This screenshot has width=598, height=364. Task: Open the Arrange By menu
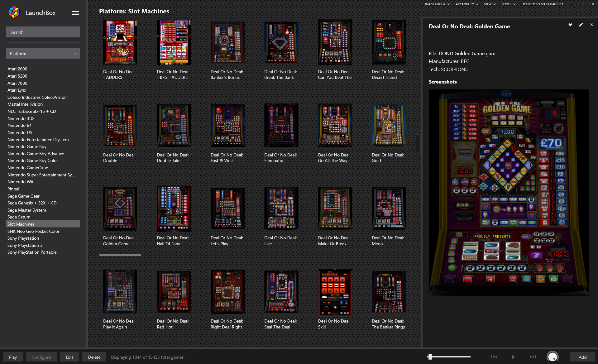click(467, 4)
